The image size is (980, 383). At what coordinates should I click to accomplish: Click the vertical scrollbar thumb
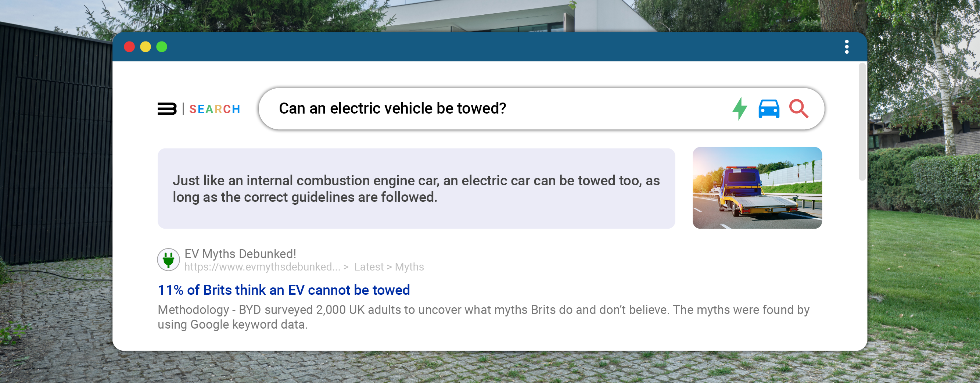[862, 122]
